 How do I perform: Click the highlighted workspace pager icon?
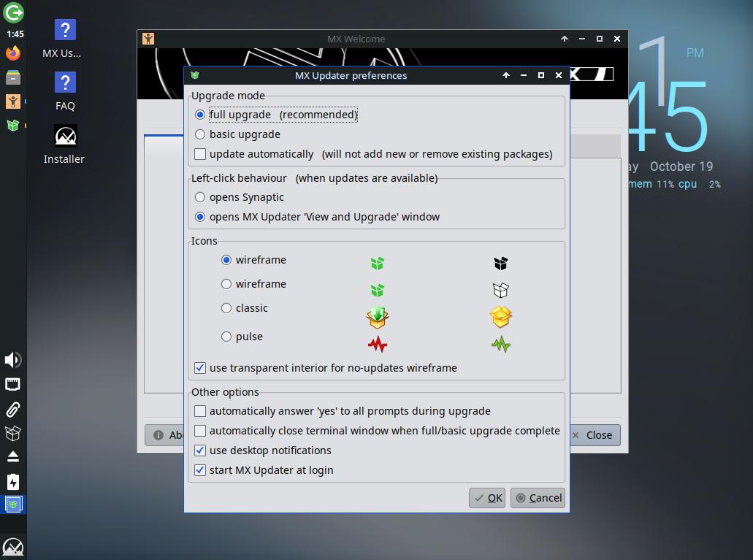coord(13,505)
